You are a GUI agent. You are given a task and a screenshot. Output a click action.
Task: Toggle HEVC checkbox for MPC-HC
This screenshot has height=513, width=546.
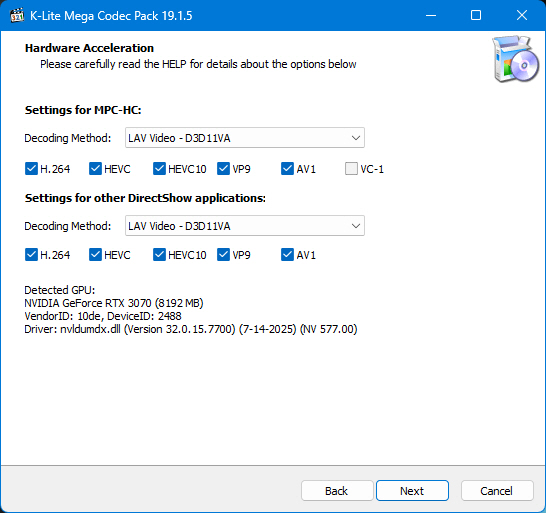[x=95, y=169]
